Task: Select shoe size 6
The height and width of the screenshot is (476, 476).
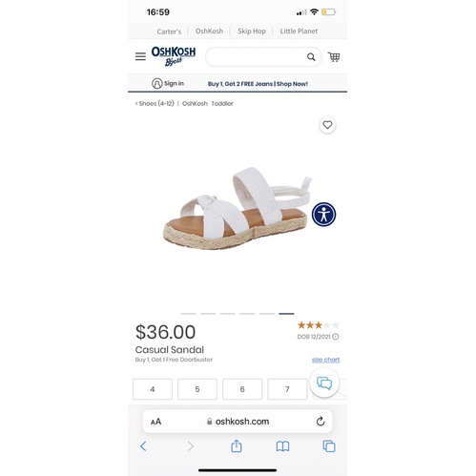Action: [242, 389]
